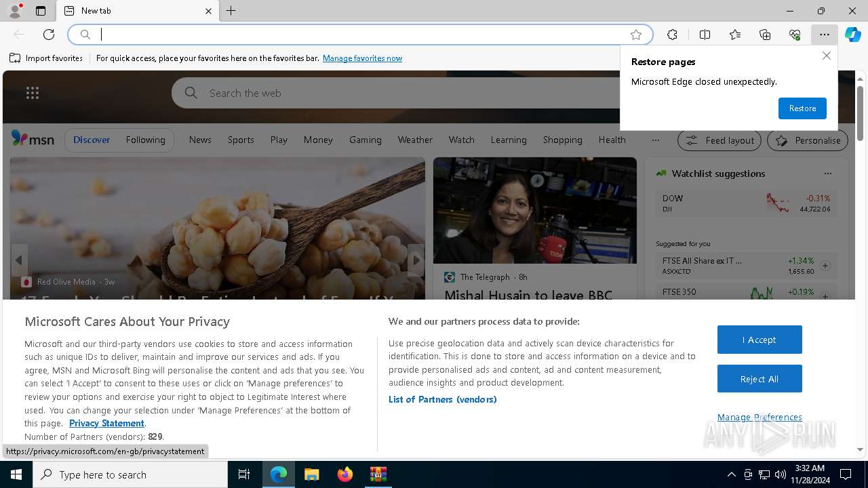Open the Learning menu item
The height and width of the screenshot is (488, 868).
pyautogui.click(x=509, y=140)
